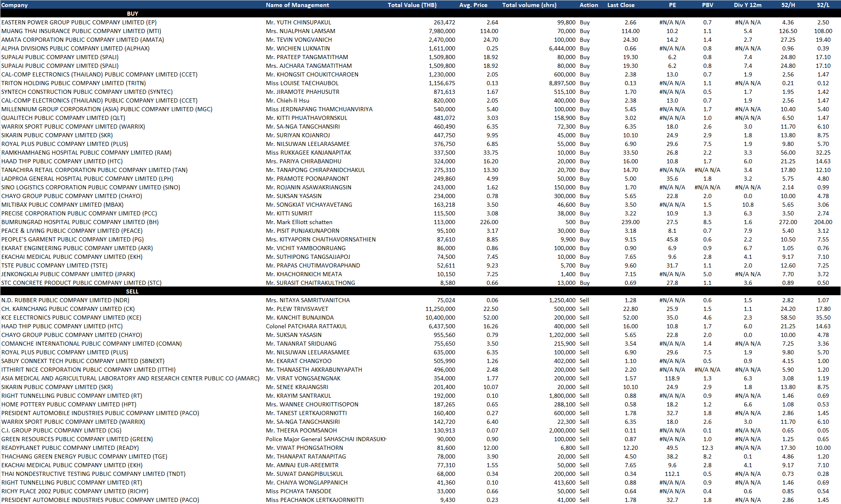Click Bumrungrad Hospital (BH) company cell
The image size is (841, 504).
(x=80, y=222)
